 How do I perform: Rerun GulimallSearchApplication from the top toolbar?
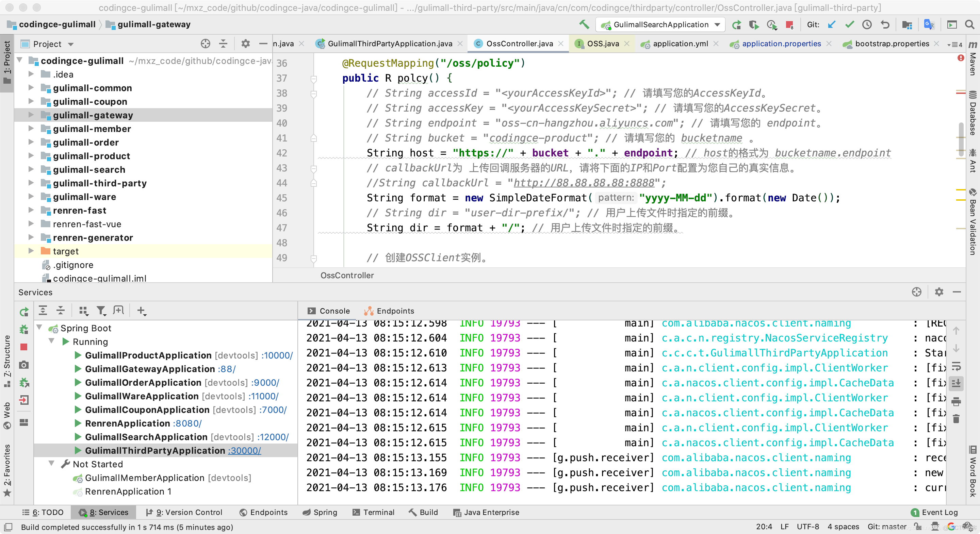click(736, 25)
